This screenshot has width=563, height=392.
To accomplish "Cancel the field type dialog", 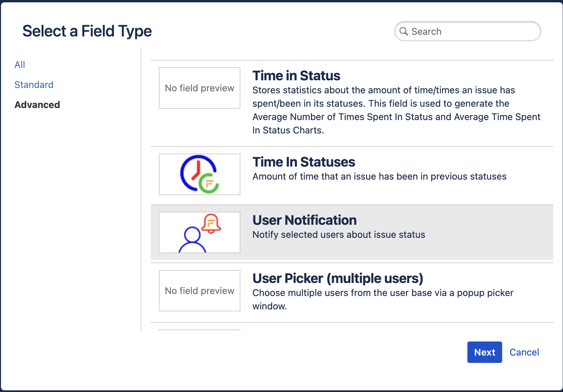I will pyautogui.click(x=524, y=352).
